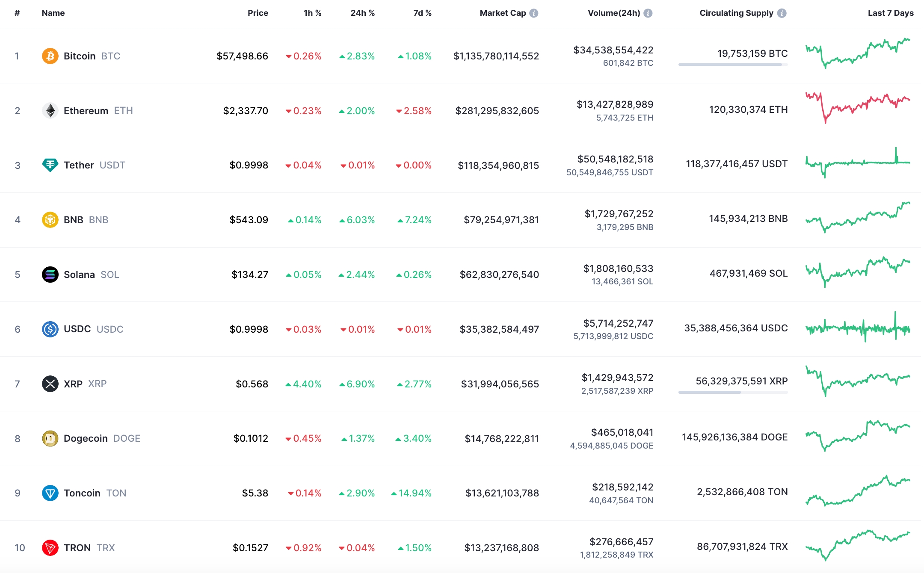Screen dimensions: 924x573
Task: Click the Circulating Supply info icon
Action: 782,13
